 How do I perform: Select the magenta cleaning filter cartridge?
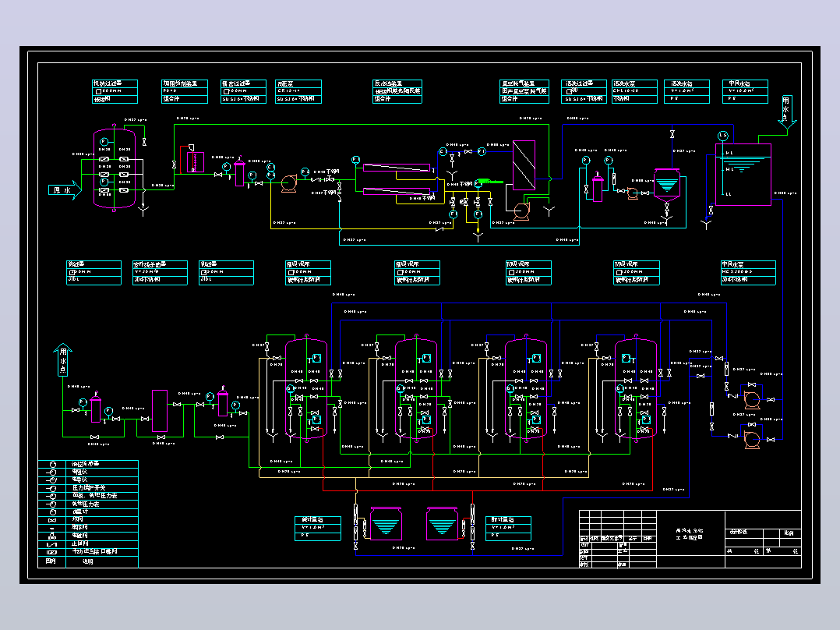click(598, 188)
